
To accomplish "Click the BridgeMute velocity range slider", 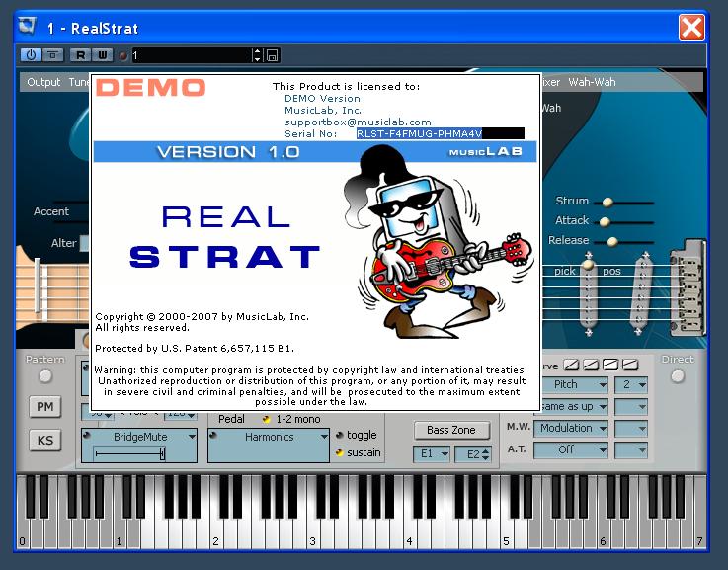I will click(x=129, y=453).
